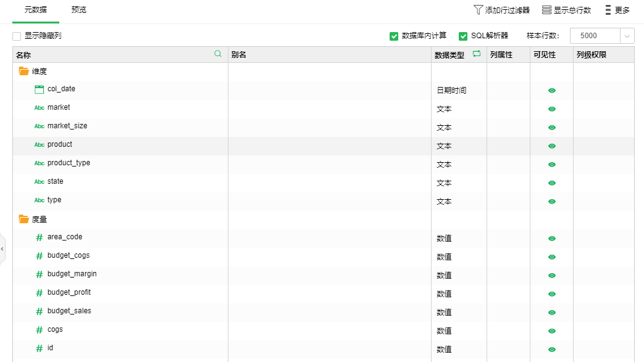Enable the 显示隐藏列 checkbox
Viewport: 644px width, 362px height.
point(17,36)
